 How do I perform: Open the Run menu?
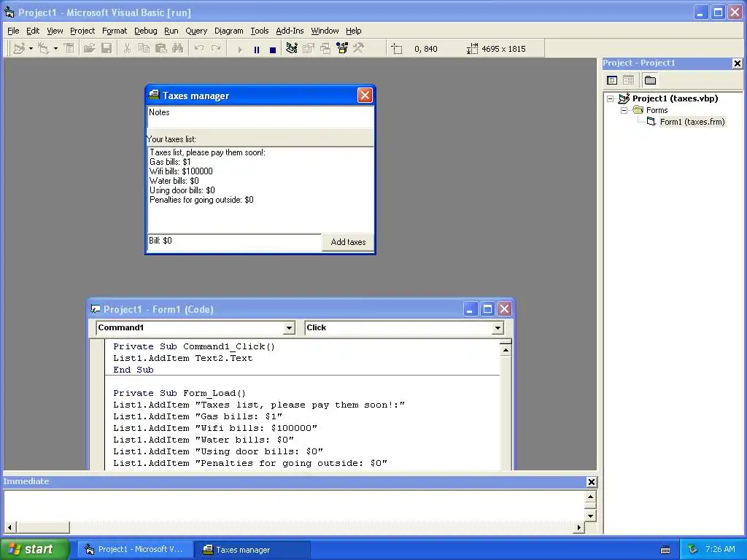coord(171,31)
